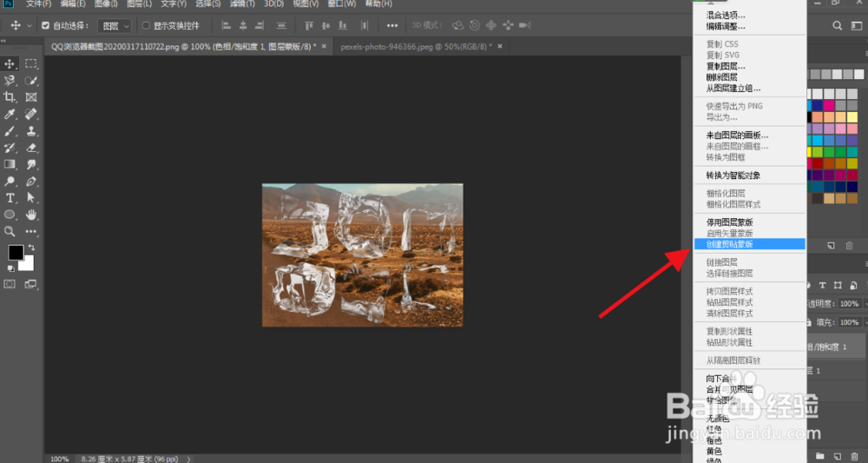Select the Gradient tool

click(x=10, y=164)
